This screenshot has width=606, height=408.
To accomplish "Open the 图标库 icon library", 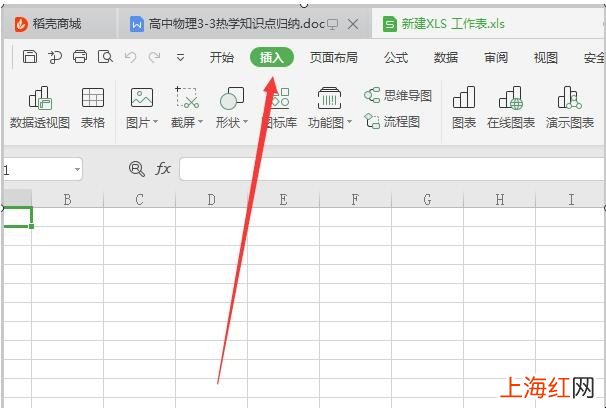I will pos(280,107).
